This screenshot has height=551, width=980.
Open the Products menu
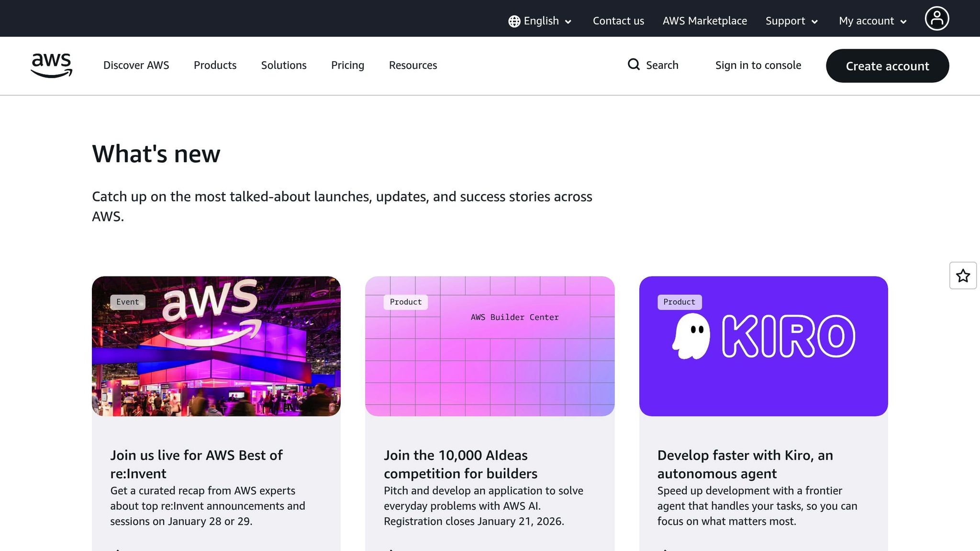tap(215, 65)
